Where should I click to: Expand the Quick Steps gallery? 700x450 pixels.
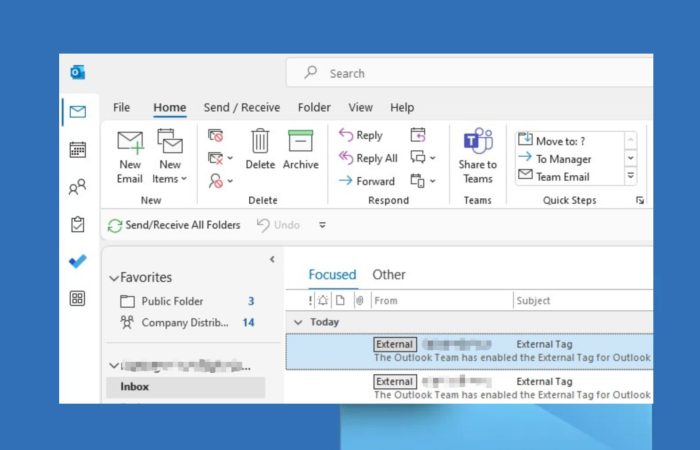(x=630, y=176)
